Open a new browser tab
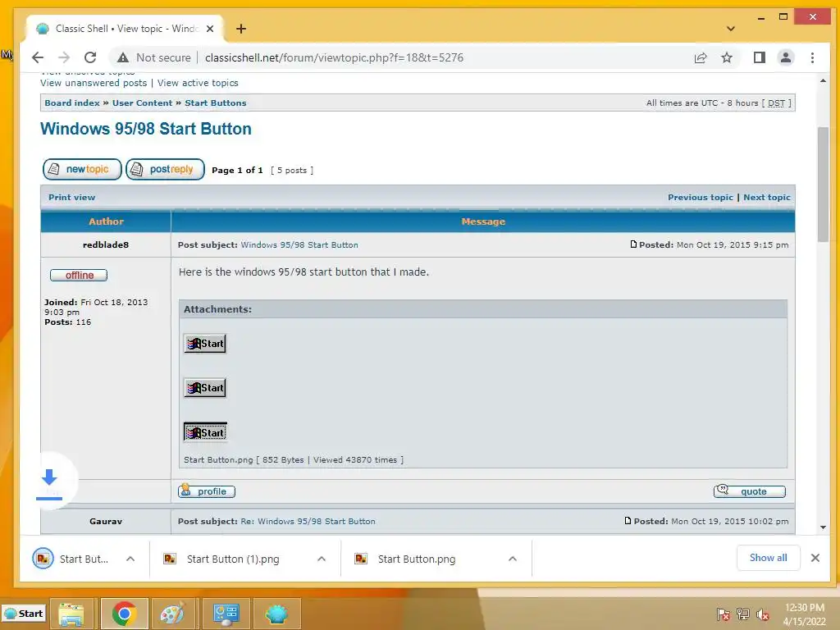Screen dimensions: 840x630 pos(241,29)
